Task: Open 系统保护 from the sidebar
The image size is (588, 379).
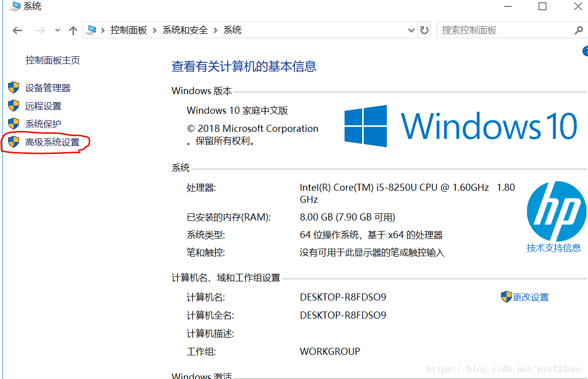Action: [43, 124]
